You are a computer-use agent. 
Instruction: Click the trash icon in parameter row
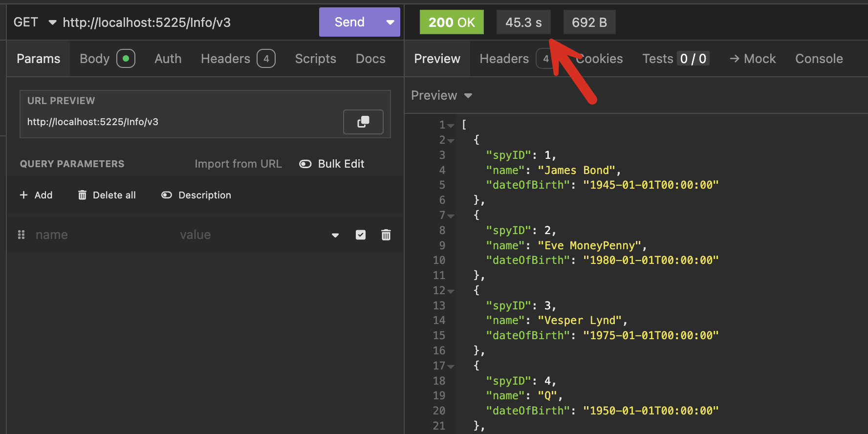click(x=386, y=235)
